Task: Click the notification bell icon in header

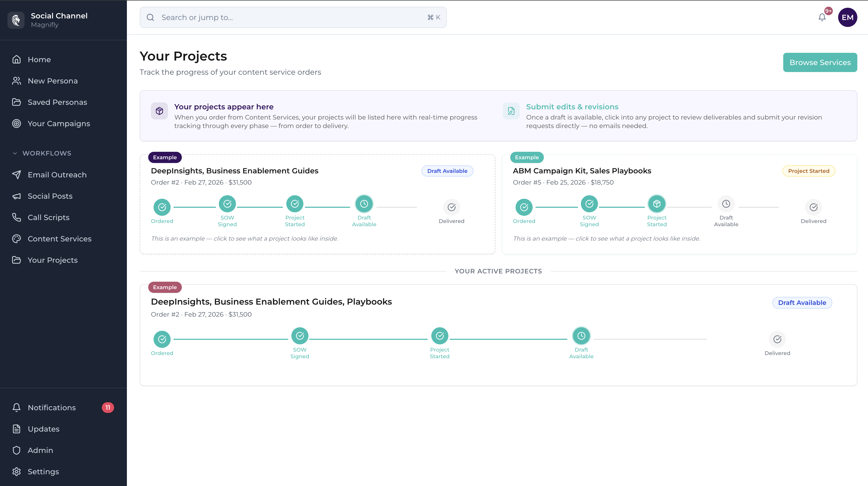Action: tap(822, 18)
